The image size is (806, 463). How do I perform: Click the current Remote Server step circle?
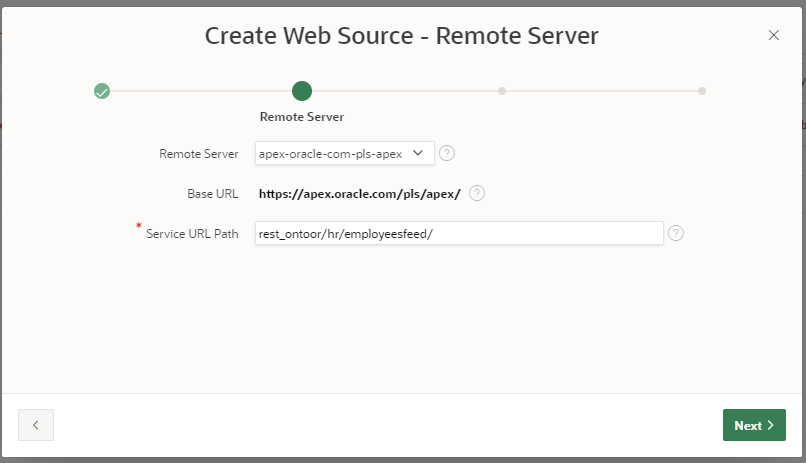point(302,91)
